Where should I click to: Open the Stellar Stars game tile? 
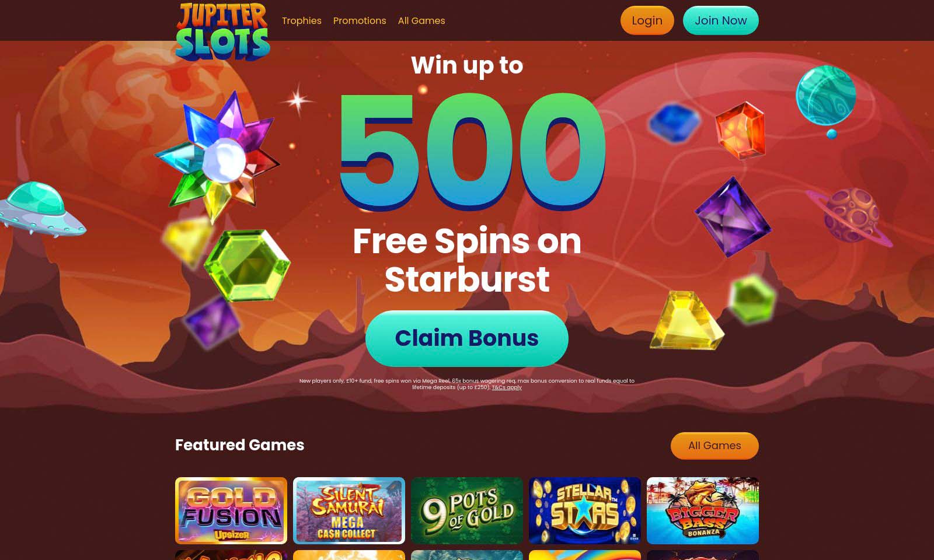tap(585, 511)
